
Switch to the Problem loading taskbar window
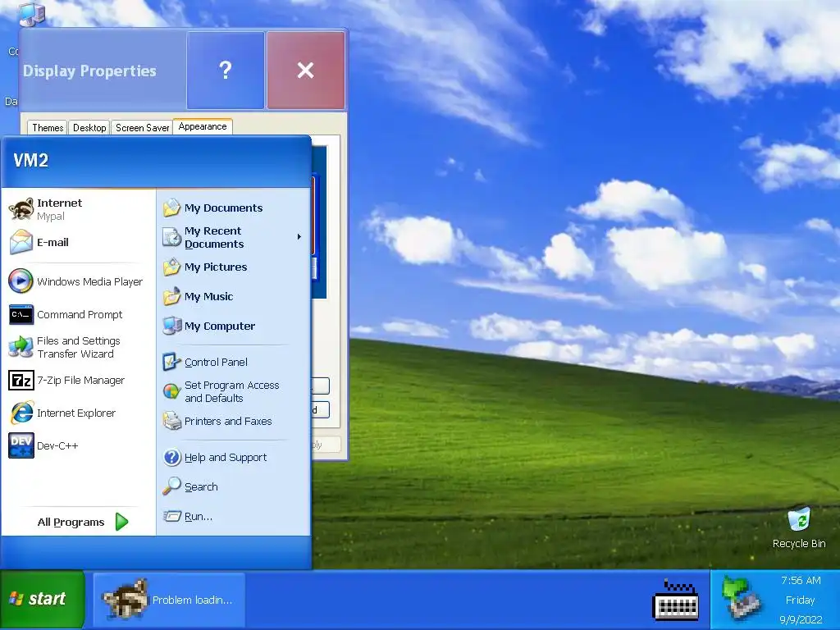(169, 600)
